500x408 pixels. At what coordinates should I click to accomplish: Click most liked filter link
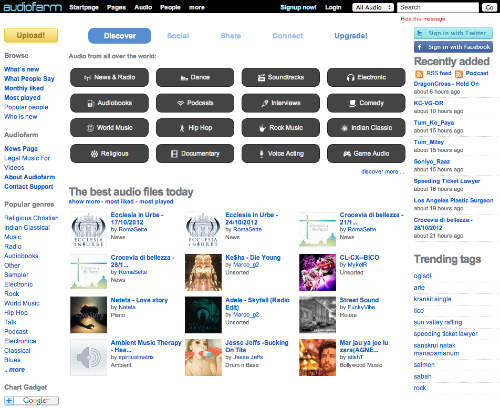pyautogui.click(x=119, y=202)
